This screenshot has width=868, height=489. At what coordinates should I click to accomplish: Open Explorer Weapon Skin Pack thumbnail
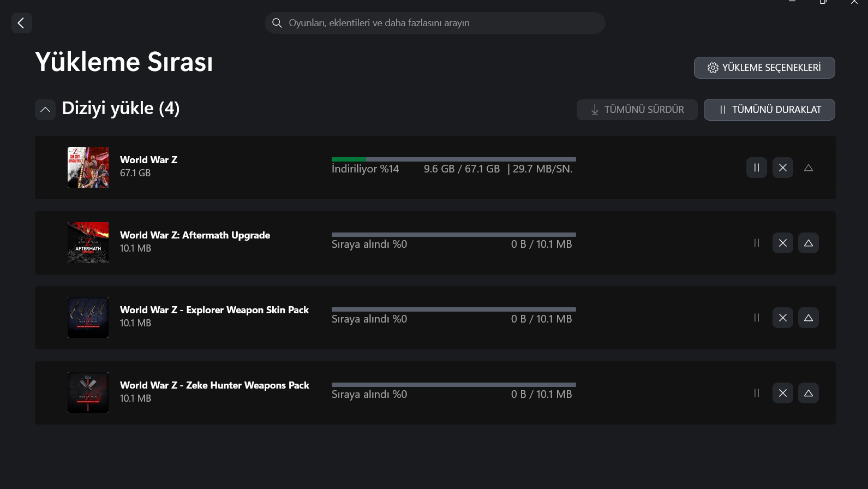(x=88, y=317)
